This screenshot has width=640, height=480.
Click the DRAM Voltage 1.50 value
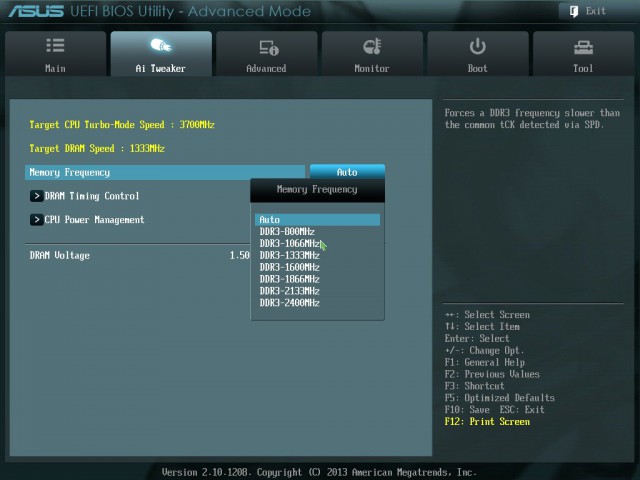[x=240, y=255]
